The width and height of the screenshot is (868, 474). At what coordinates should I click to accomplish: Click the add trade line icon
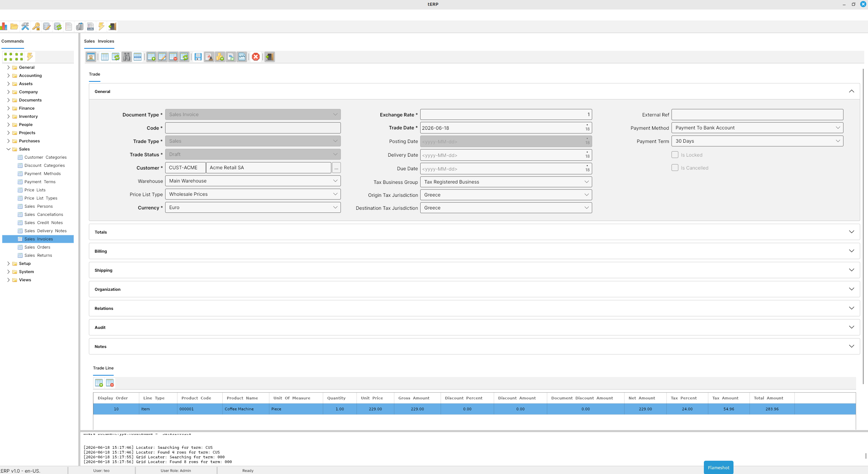pos(99,383)
